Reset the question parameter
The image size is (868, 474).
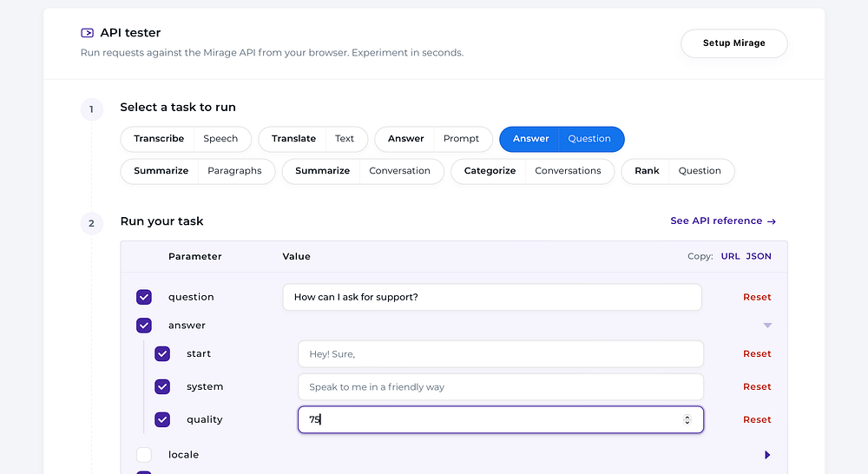757,298
